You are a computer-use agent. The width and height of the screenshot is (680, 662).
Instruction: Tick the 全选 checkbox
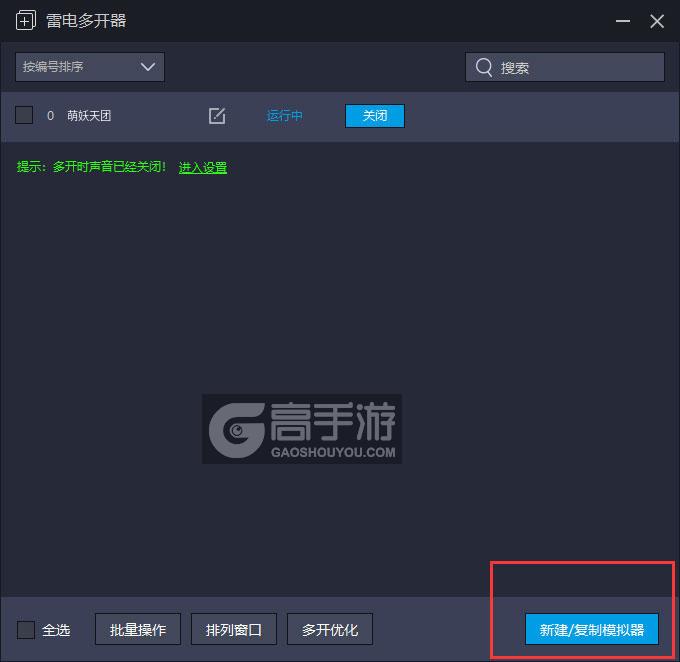tap(26, 629)
